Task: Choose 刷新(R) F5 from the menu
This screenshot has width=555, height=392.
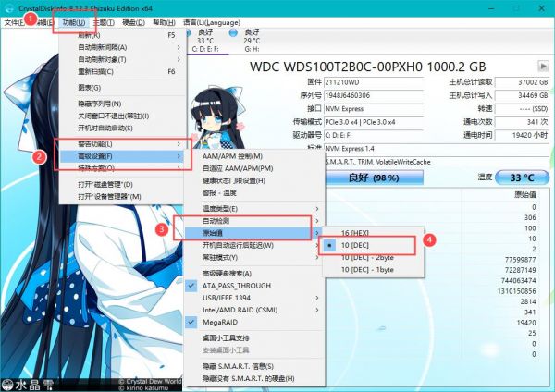Action: (x=122, y=35)
